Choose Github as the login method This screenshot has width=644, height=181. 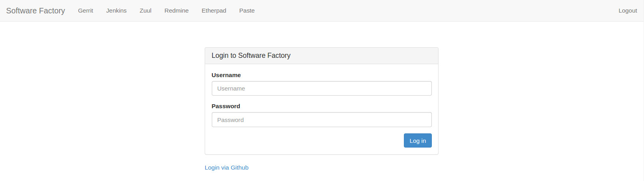pos(226,168)
